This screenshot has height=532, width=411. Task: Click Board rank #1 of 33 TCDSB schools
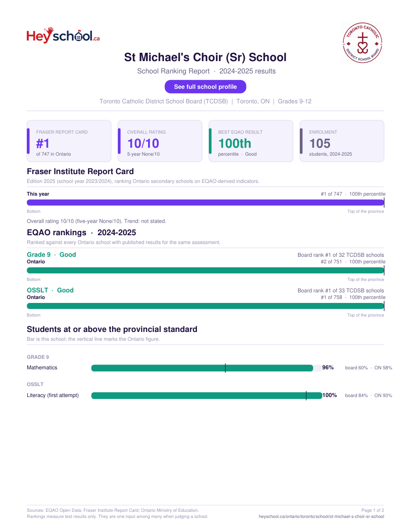(x=341, y=291)
